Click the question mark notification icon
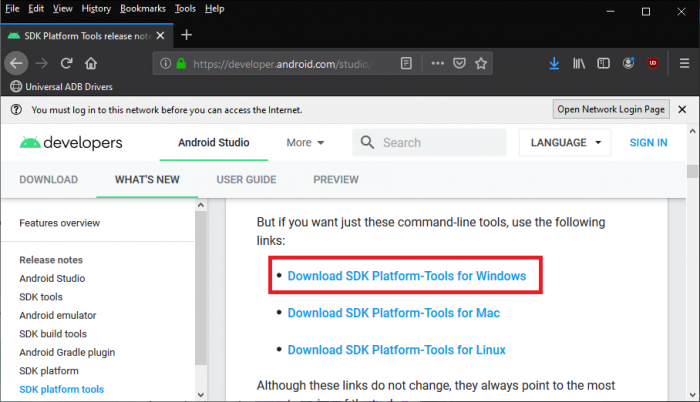The height and width of the screenshot is (402, 700). [16, 109]
